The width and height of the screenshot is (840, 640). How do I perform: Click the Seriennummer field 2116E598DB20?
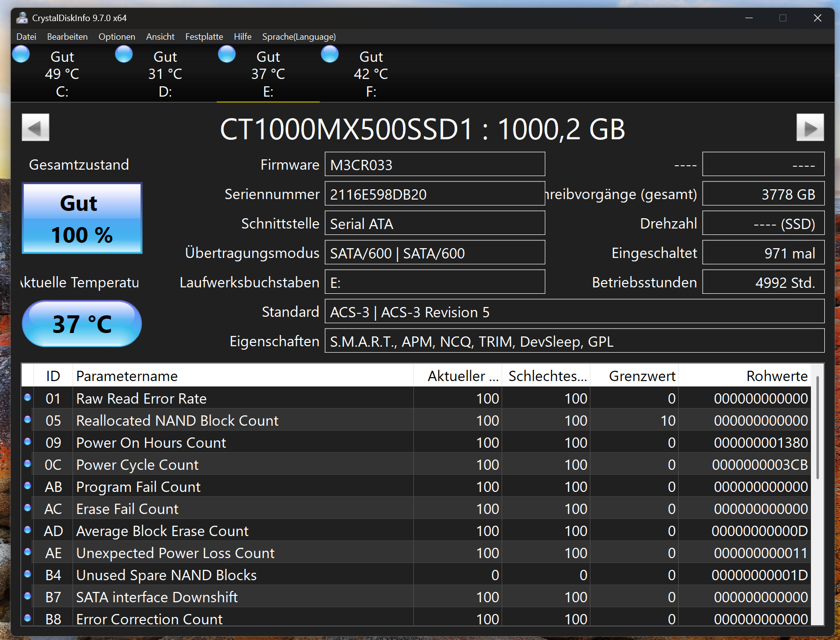point(435,194)
